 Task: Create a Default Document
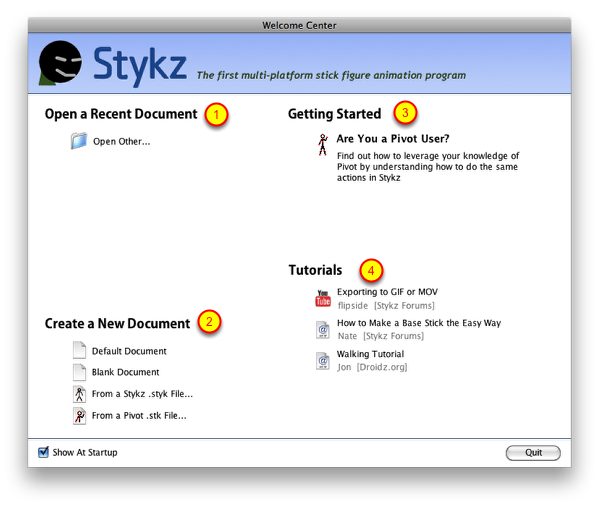[x=129, y=351]
